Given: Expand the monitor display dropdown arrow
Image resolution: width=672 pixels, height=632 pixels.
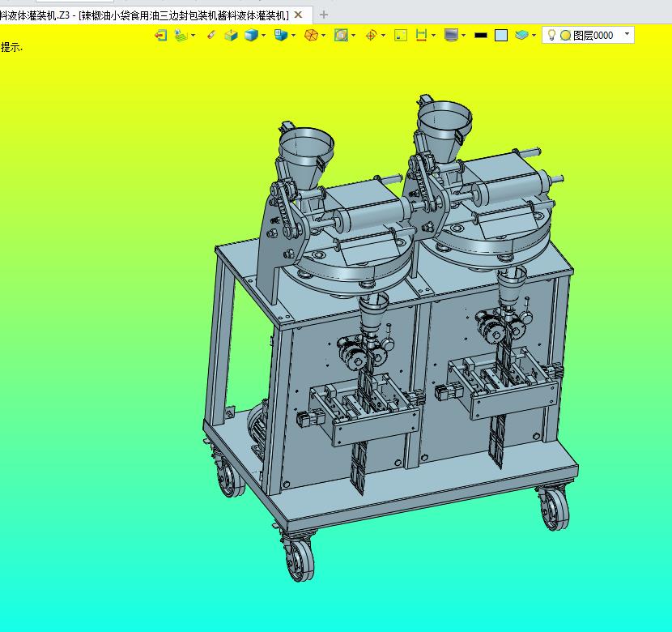Looking at the screenshot, I should coord(464,35).
